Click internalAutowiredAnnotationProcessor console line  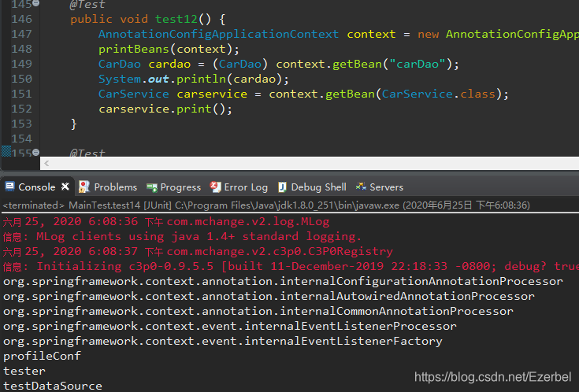click(x=269, y=296)
